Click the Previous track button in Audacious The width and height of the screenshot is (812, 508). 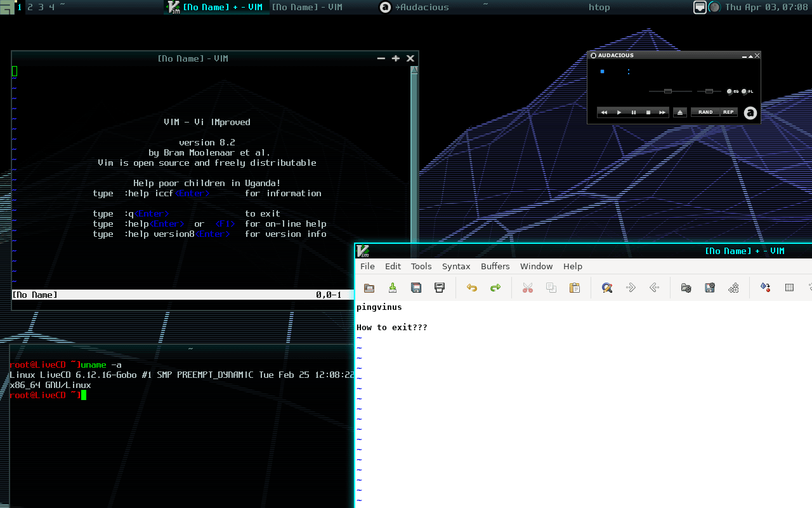tap(604, 112)
